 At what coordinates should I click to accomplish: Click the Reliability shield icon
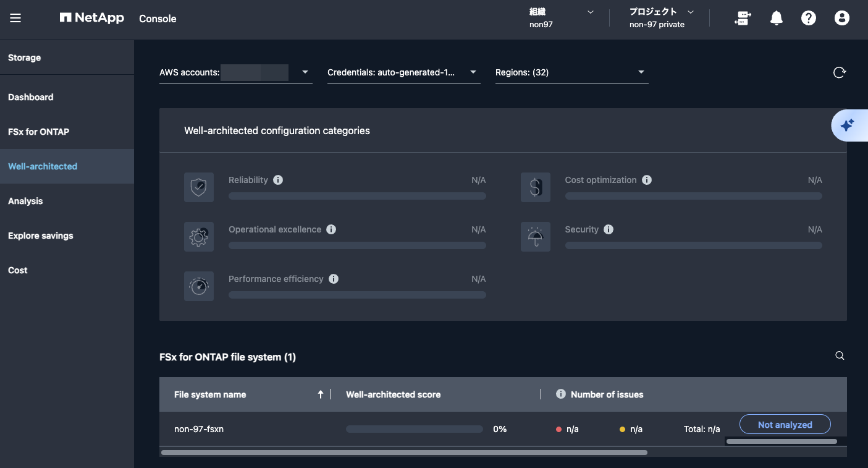(x=199, y=187)
